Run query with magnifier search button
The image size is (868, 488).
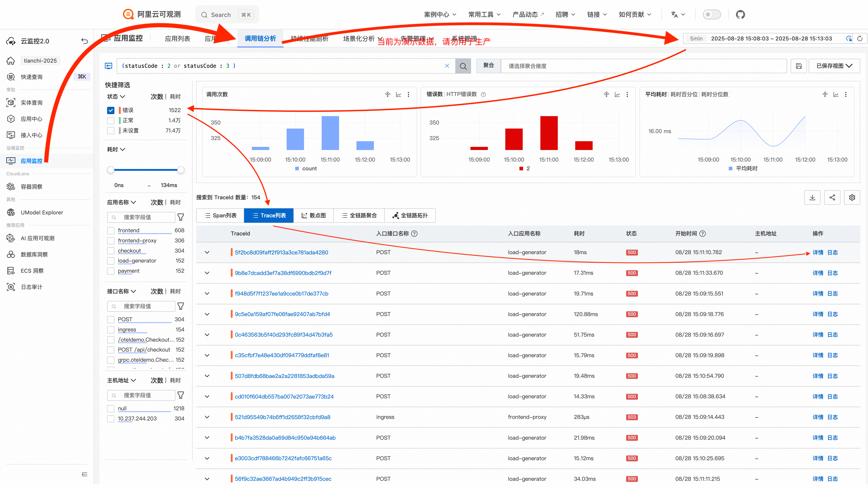pyautogui.click(x=463, y=66)
